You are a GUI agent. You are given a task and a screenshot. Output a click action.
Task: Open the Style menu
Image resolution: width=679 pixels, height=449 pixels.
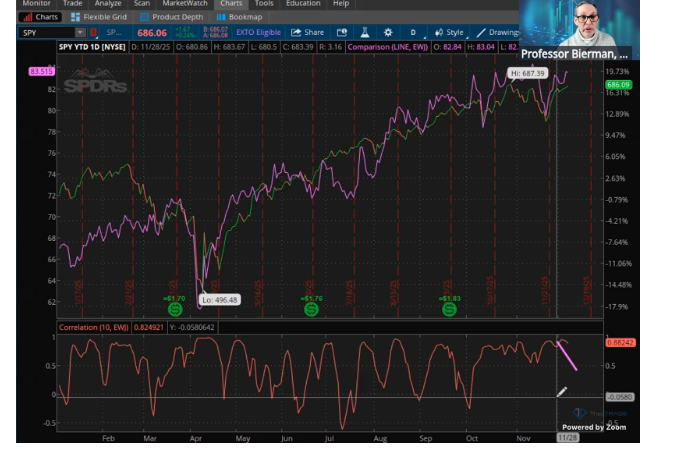coord(449,33)
